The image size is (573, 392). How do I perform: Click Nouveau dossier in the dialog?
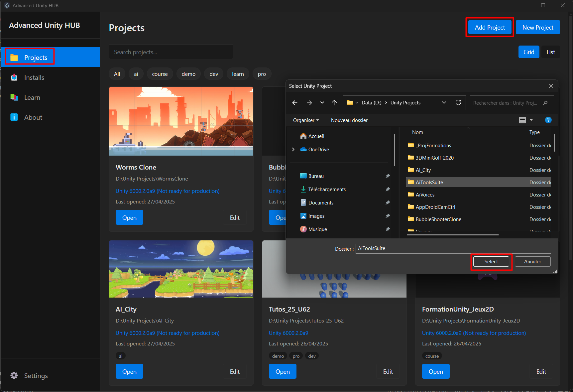(349, 120)
